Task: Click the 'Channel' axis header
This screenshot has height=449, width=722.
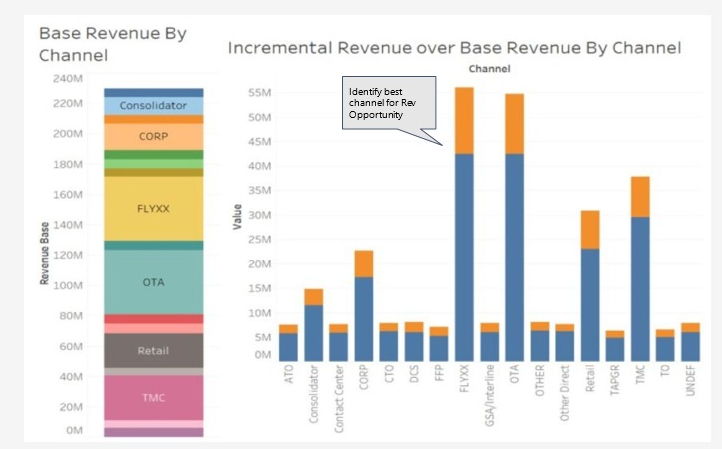Action: (x=489, y=69)
